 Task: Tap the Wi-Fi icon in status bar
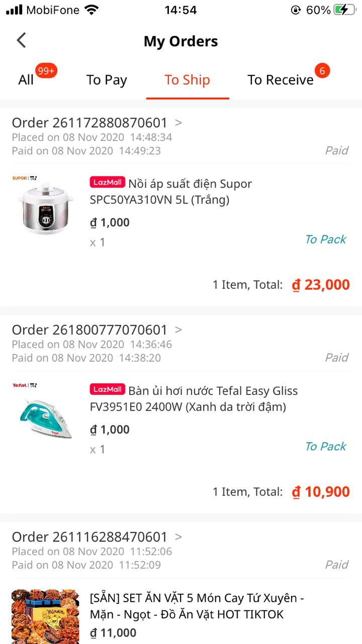click(92, 10)
